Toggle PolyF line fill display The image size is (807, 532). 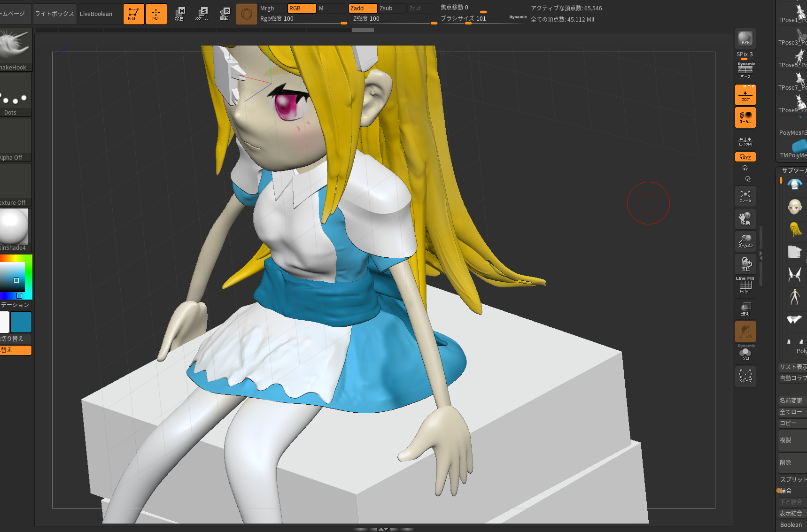pyautogui.click(x=745, y=285)
